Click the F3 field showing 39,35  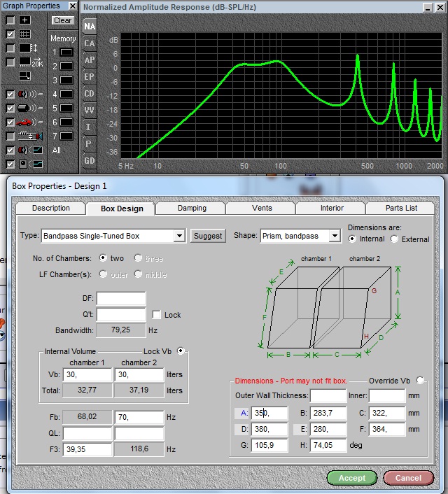tap(87, 449)
